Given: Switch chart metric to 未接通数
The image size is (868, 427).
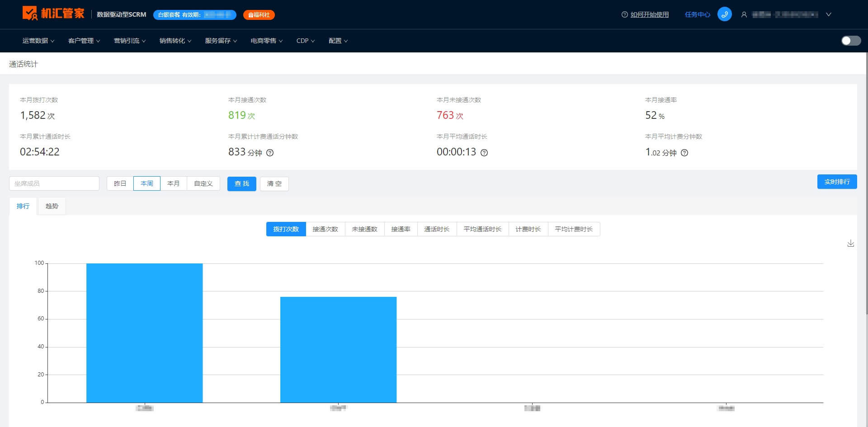Looking at the screenshot, I should [365, 229].
